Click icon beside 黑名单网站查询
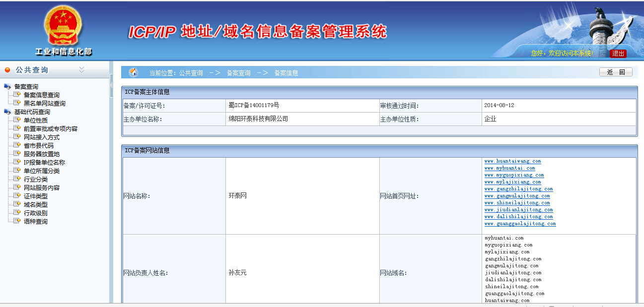Viewport: 644px width, 307px height. [x=17, y=103]
